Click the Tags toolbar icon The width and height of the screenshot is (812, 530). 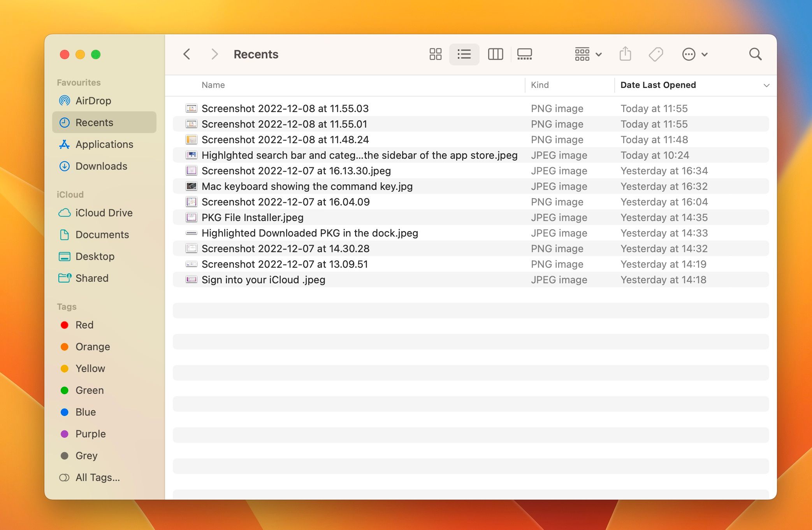[656, 54]
